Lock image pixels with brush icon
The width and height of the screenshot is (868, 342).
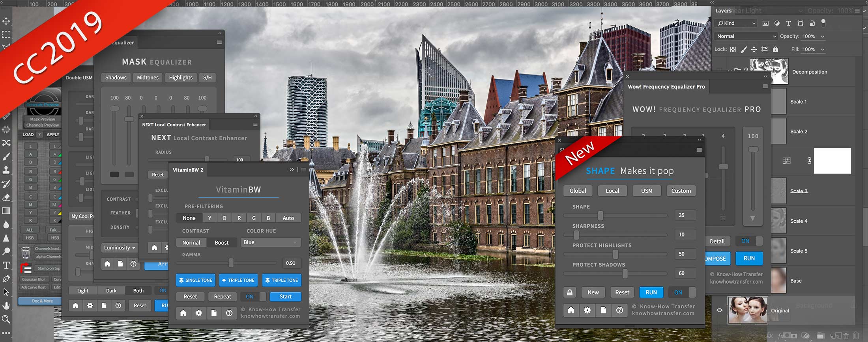point(743,49)
